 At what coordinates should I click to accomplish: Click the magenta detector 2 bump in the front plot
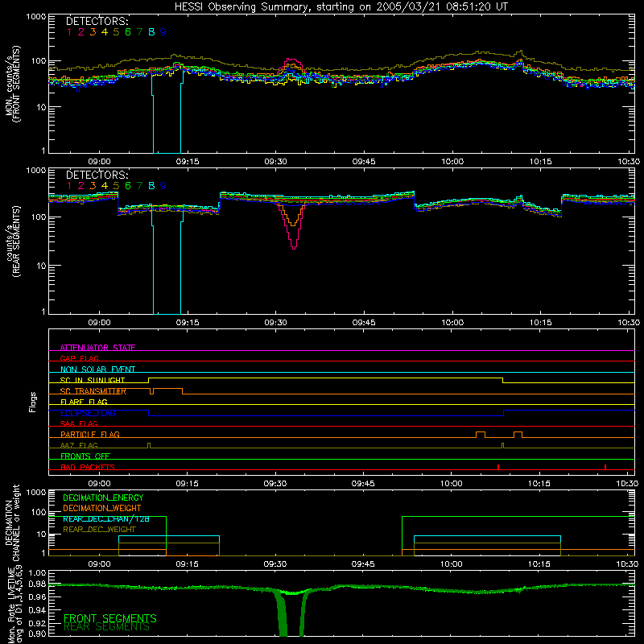[292, 66]
